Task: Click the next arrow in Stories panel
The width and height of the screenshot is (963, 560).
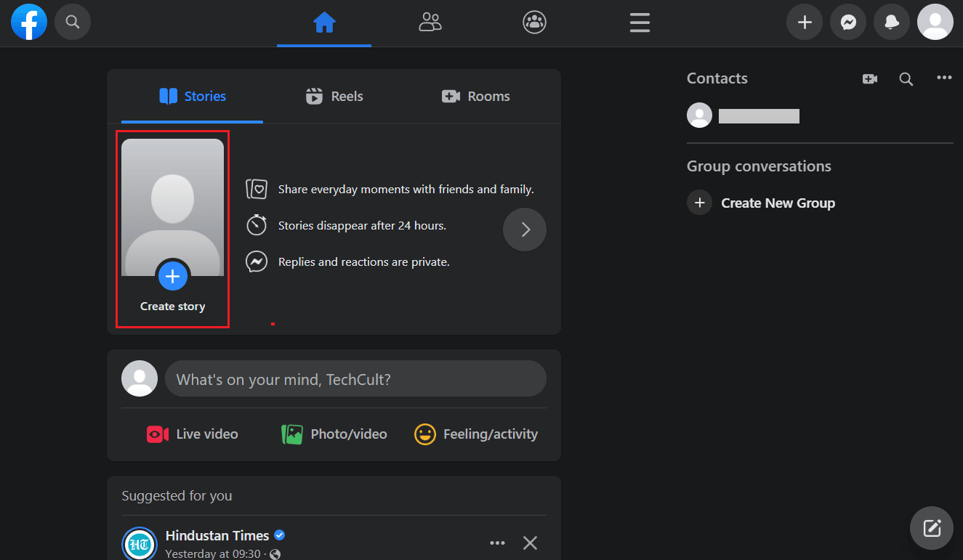Action: click(525, 230)
